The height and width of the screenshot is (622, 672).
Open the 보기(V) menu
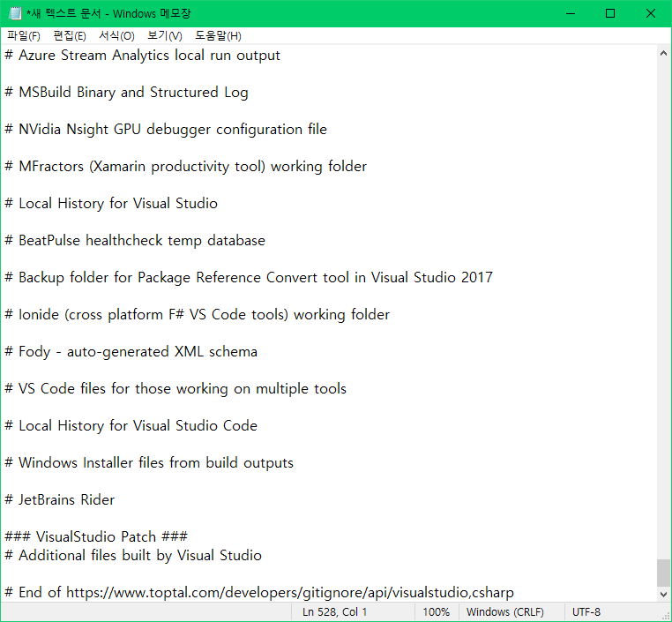coord(165,36)
